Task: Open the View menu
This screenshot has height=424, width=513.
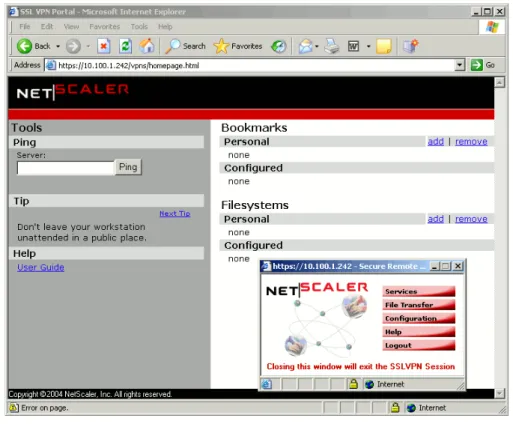Action: [71, 27]
